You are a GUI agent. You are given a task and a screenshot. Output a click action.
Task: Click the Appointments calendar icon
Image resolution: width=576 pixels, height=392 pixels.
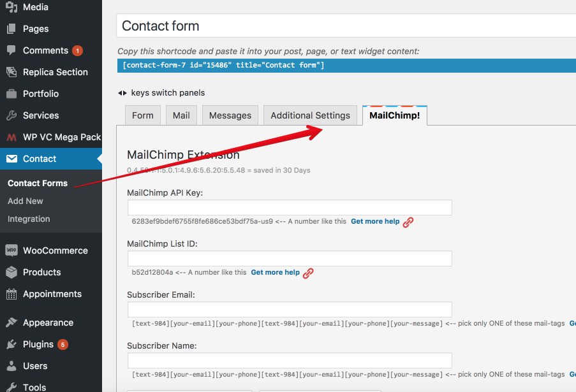pyautogui.click(x=11, y=294)
